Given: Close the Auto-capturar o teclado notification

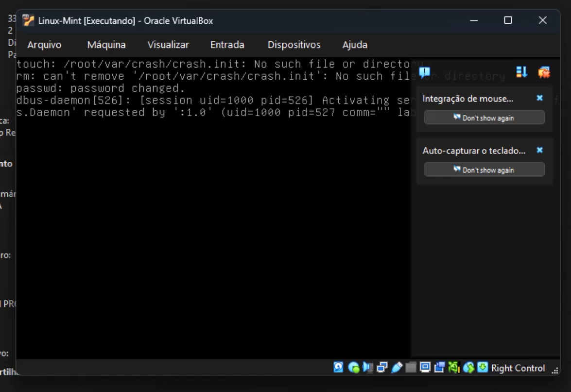Looking at the screenshot, I should [540, 150].
